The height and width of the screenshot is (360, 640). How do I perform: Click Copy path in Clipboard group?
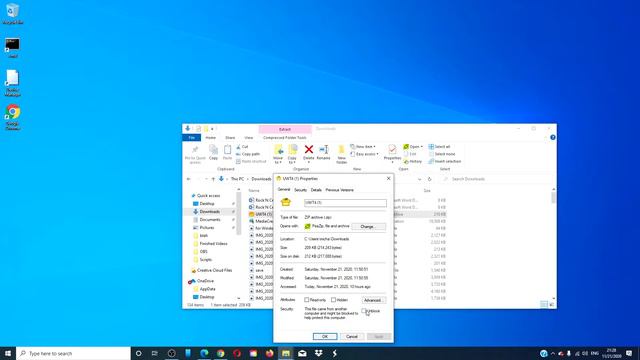tap(248, 154)
